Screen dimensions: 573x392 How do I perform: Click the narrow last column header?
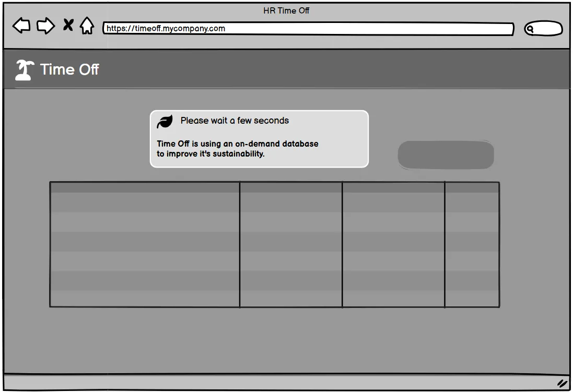[x=472, y=187]
